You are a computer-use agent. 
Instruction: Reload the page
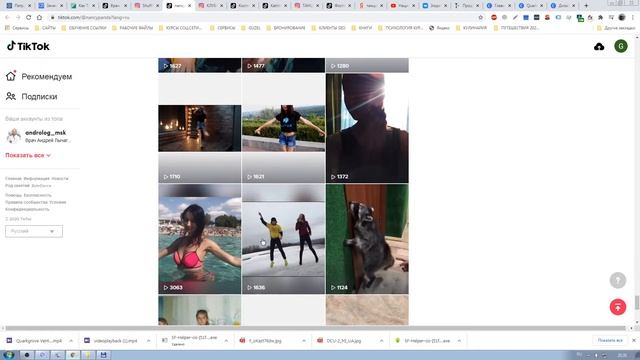click(x=28, y=18)
